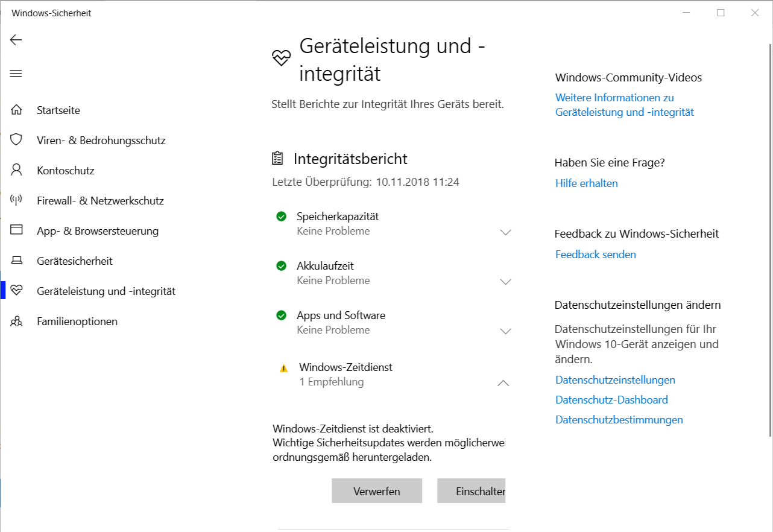Image resolution: width=773 pixels, height=532 pixels.
Task: Select Firewall- & Netzwerkschutz
Action: point(100,201)
